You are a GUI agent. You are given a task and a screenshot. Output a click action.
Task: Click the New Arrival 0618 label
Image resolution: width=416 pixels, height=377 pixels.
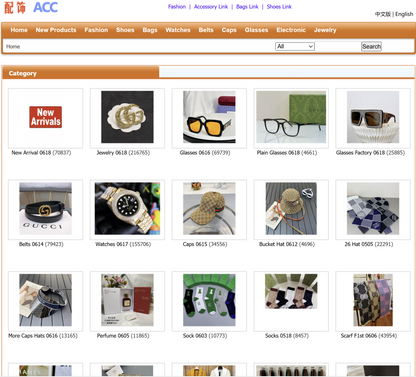[x=41, y=153]
